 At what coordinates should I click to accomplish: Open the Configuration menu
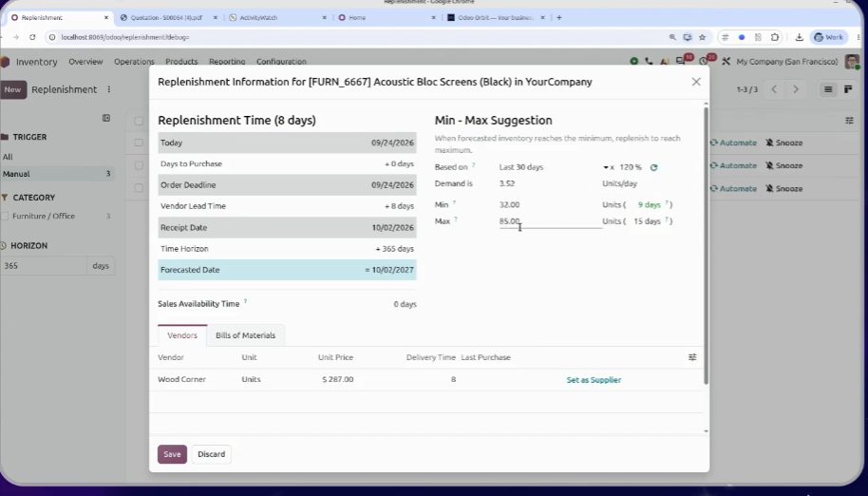click(281, 62)
